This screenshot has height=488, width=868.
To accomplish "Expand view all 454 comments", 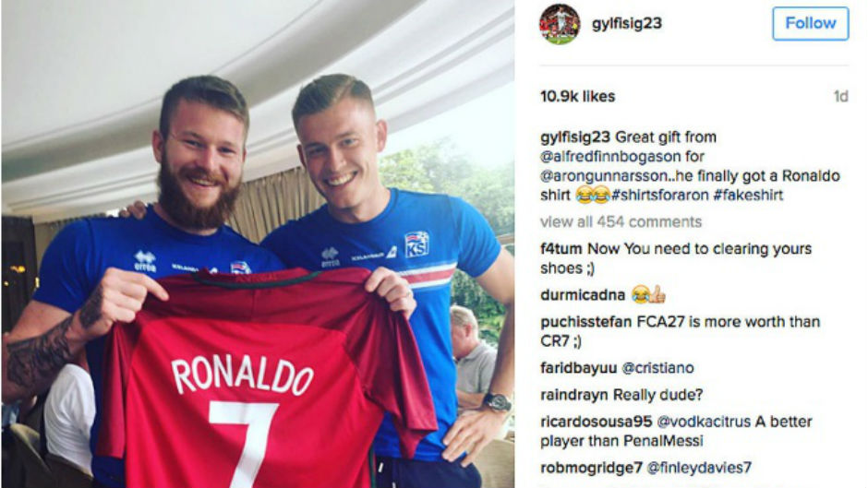I will [x=621, y=222].
